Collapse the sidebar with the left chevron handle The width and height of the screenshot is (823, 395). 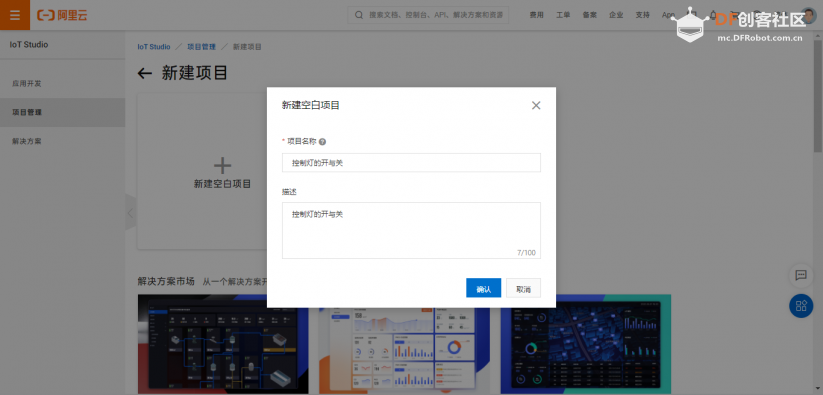point(131,212)
